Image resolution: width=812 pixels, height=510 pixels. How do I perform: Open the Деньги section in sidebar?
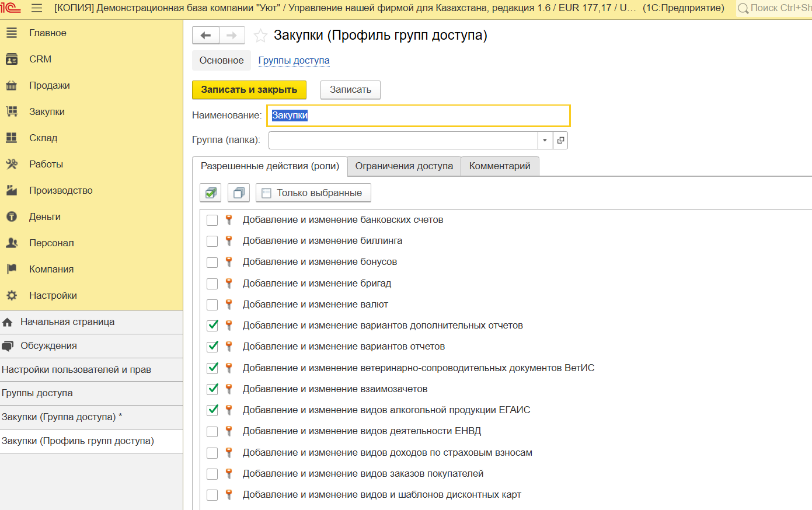tap(45, 216)
